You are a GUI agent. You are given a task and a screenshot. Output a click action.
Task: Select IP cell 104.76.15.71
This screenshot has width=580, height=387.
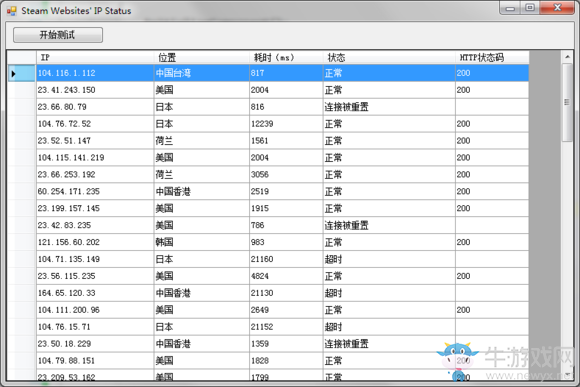tap(95, 327)
